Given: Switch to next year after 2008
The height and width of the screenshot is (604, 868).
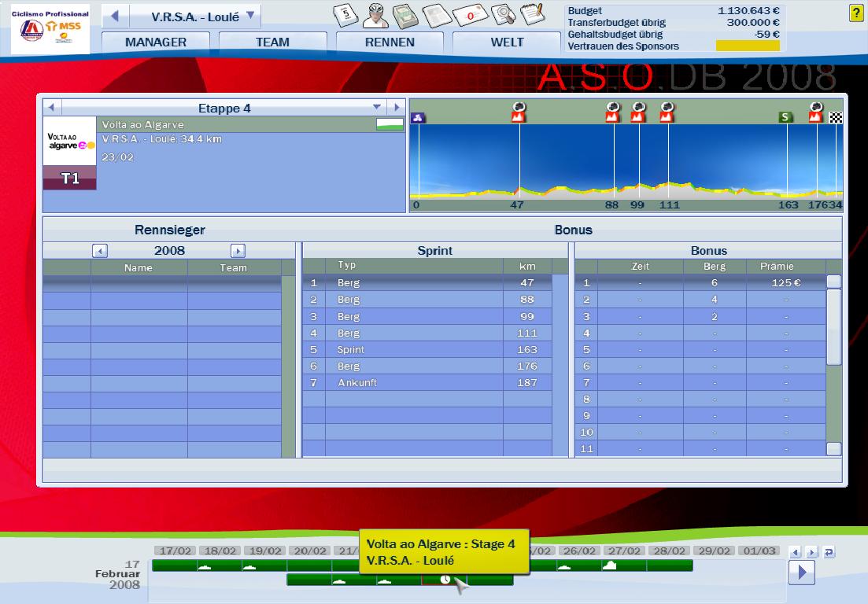Looking at the screenshot, I should point(238,251).
